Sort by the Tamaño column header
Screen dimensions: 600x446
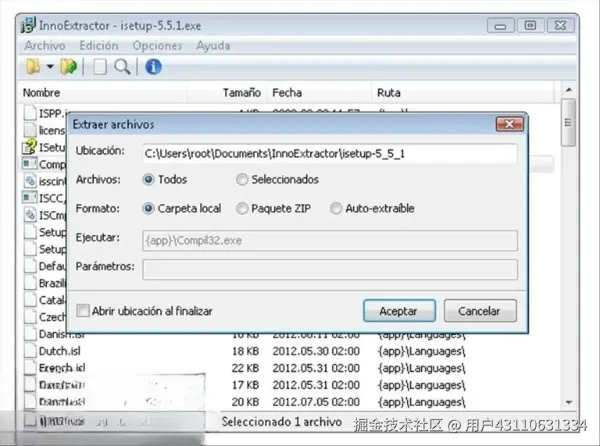227,93
